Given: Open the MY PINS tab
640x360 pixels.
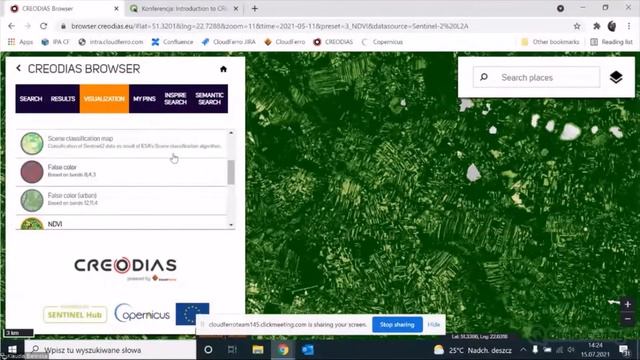Looking at the screenshot, I should tap(144, 99).
